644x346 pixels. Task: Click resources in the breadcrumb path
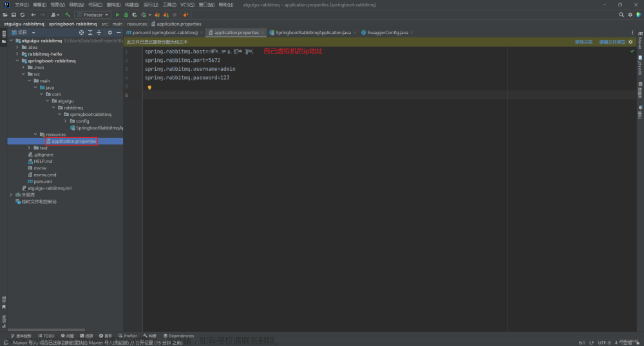pos(137,24)
